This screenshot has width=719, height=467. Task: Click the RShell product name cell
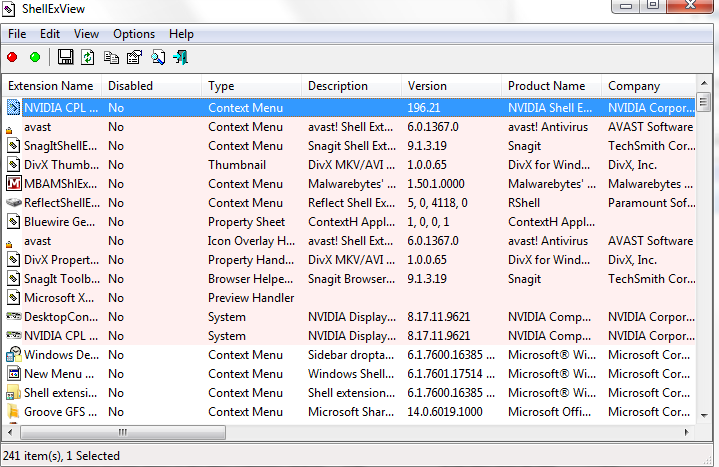click(524, 203)
